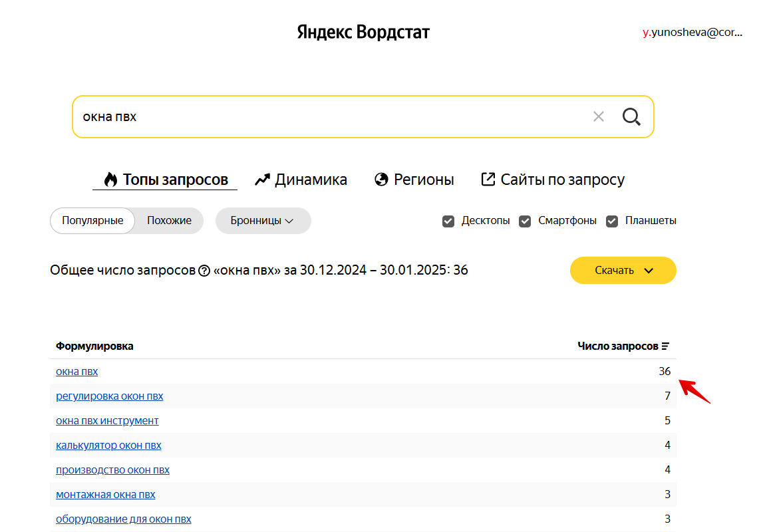Click the sort icon beside Число запросов header
Viewport: 761px width, 532px height.
pos(665,346)
